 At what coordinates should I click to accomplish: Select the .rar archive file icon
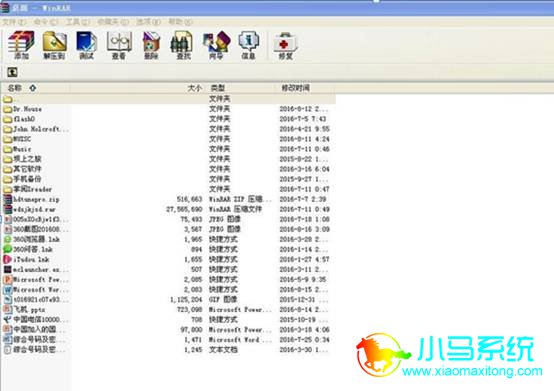(x=8, y=209)
